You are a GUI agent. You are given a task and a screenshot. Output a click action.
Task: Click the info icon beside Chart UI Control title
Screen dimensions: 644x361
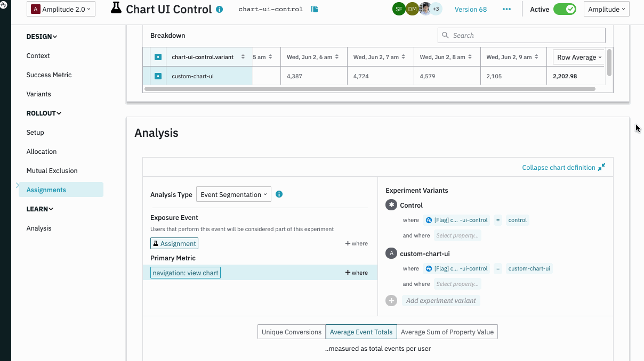220,10
